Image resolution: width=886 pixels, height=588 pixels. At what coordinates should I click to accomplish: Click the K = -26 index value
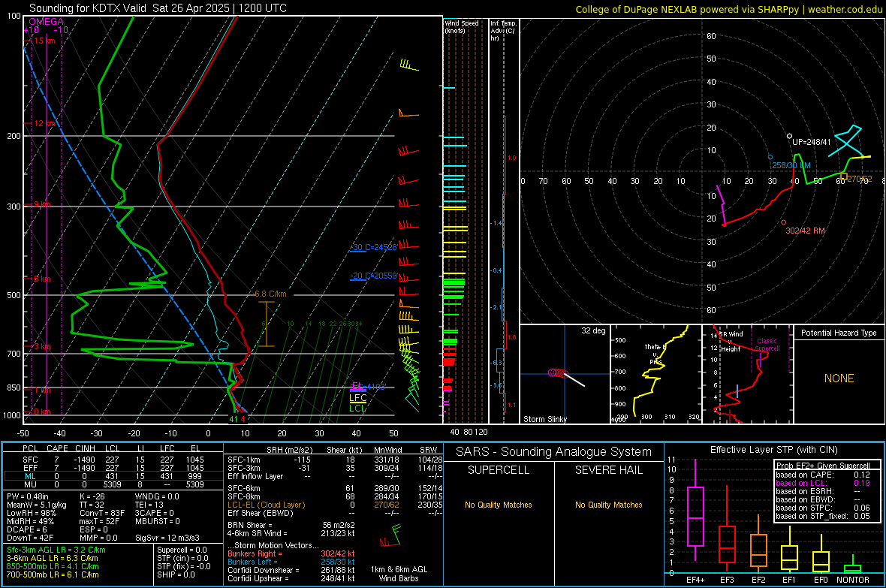[92, 496]
